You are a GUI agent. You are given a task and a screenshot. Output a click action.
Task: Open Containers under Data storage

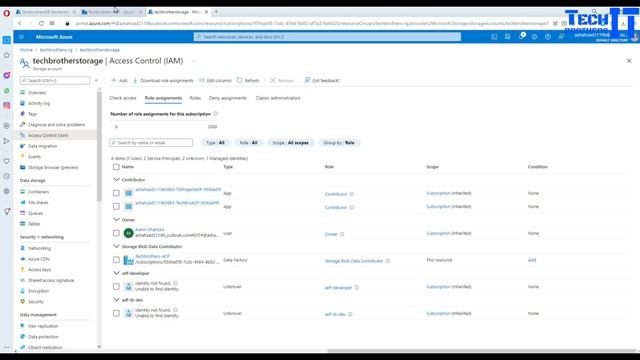click(38, 192)
